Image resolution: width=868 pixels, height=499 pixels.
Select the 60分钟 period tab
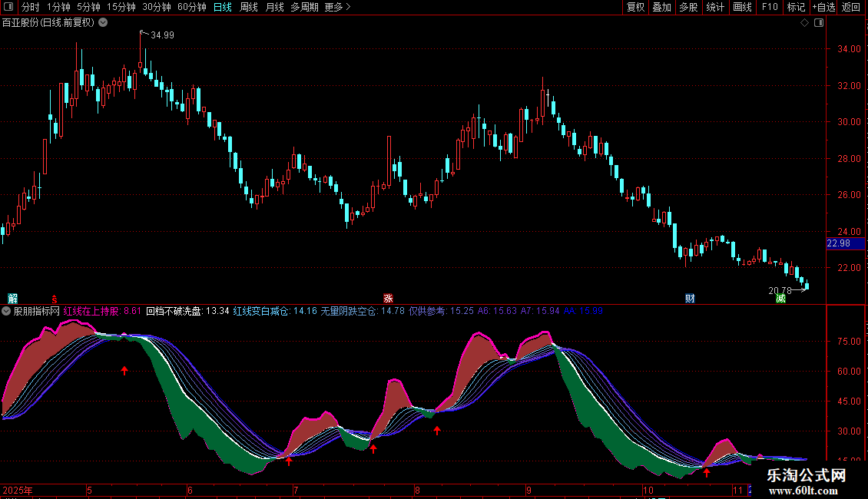pos(191,8)
